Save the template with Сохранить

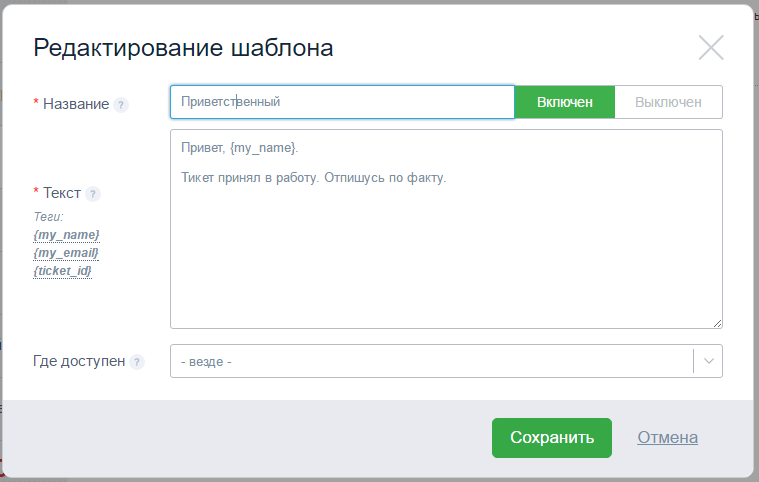[x=552, y=437]
